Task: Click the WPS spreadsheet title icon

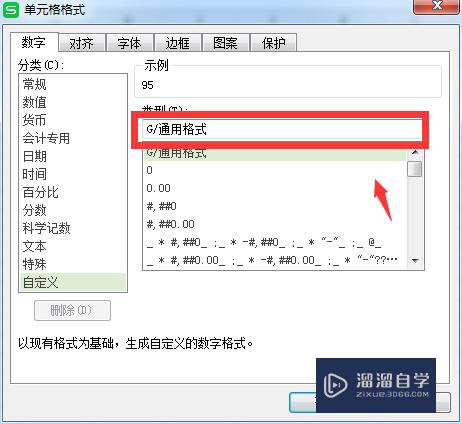Action: (x=11, y=10)
